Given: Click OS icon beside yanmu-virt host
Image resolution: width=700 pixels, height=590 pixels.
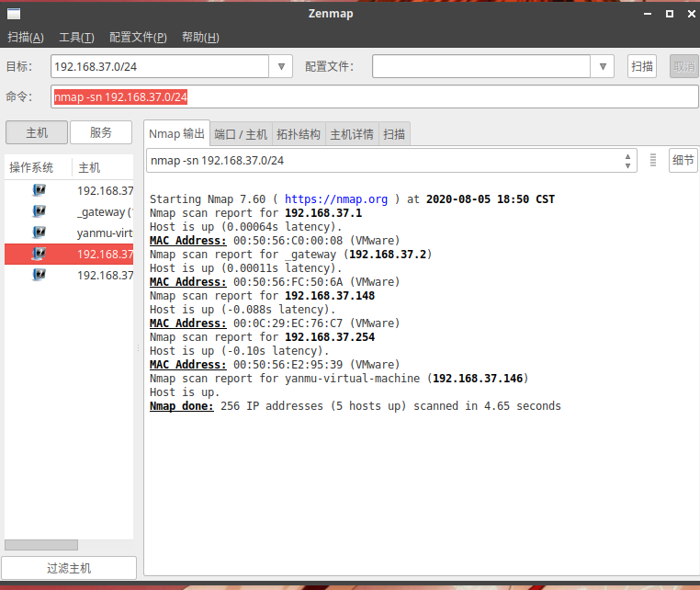Looking at the screenshot, I should [40, 233].
